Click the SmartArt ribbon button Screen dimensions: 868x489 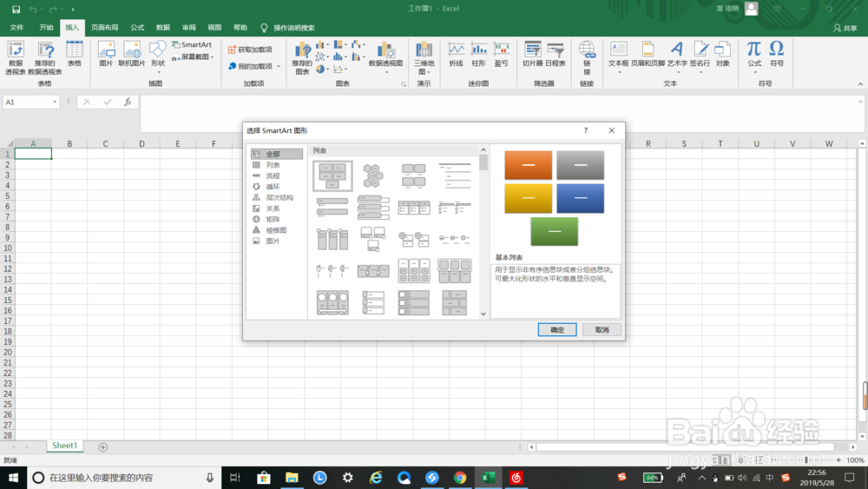[192, 44]
